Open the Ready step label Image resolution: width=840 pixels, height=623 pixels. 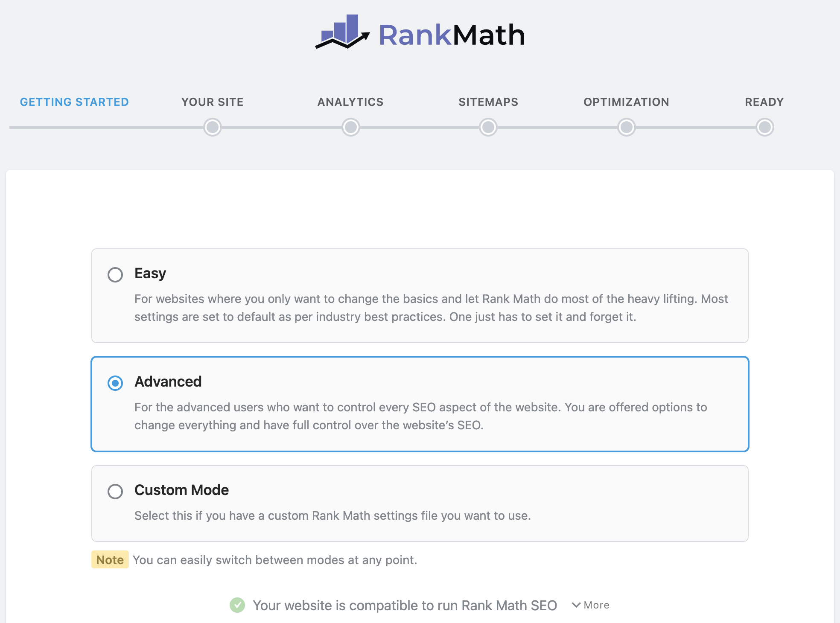[x=764, y=102]
